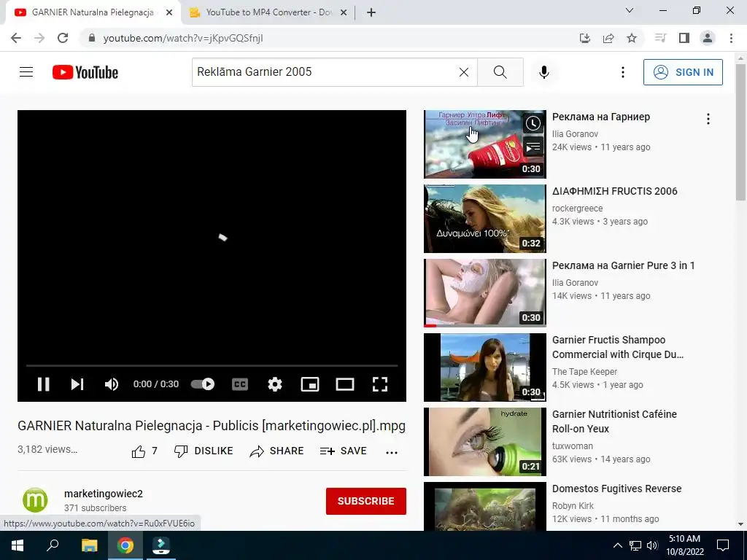Screen dimensions: 747x560
Task: Install the app using the address bar icon
Action: click(585, 38)
